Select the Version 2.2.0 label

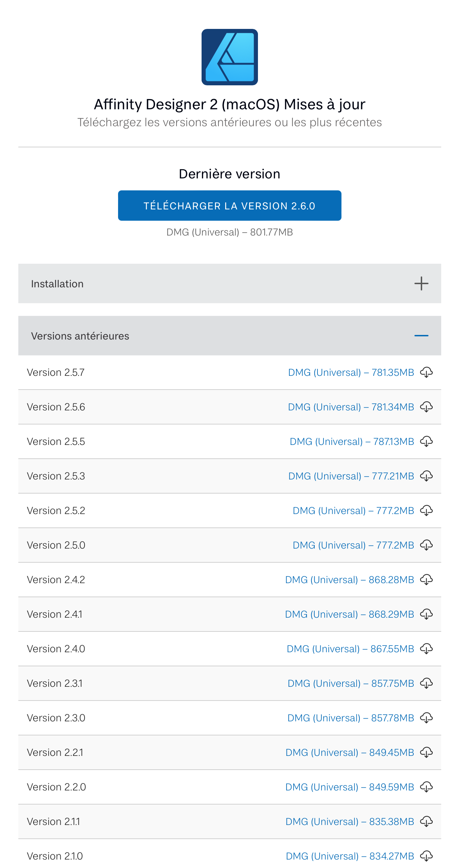[x=56, y=787]
